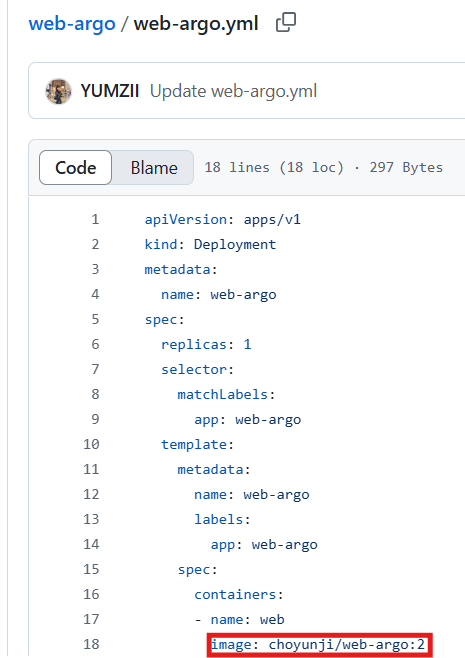The height and width of the screenshot is (658, 465).
Task: Click 'app: web-argo' on line 14
Action: (264, 545)
